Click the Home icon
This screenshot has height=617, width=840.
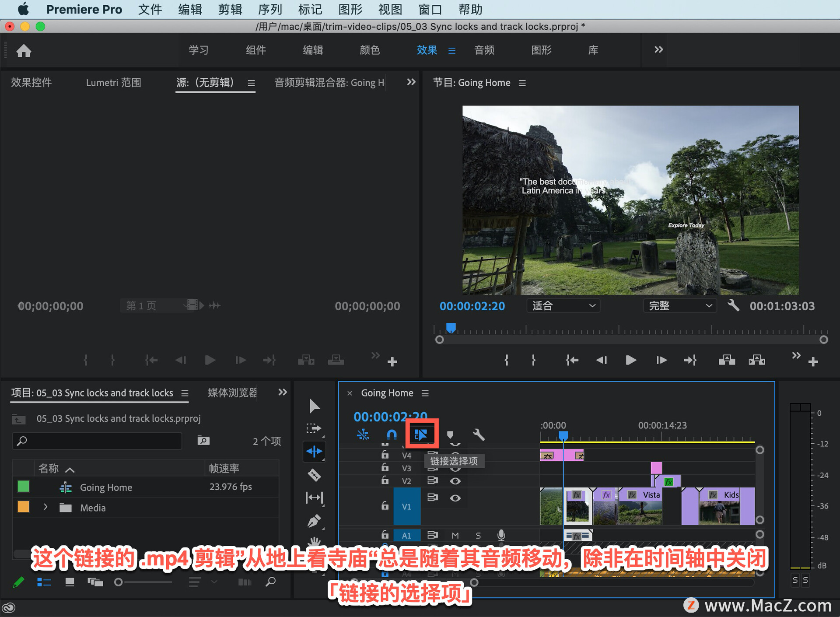point(24,51)
